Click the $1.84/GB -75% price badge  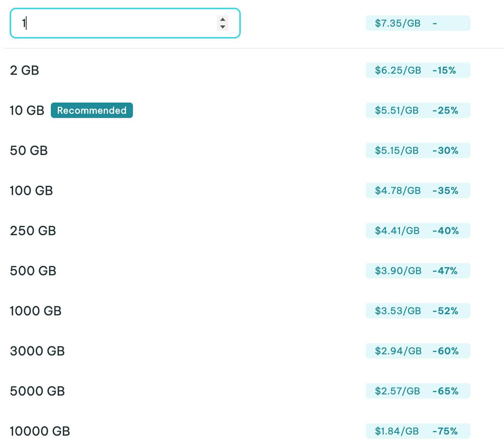coord(418,431)
